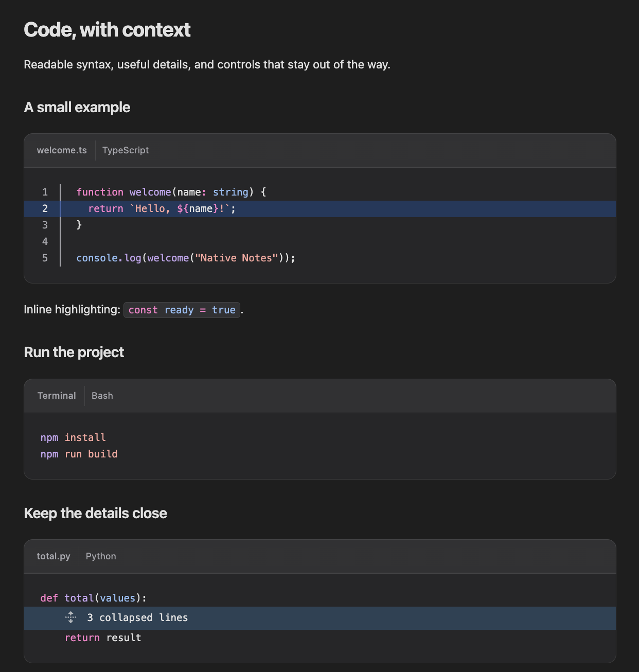Image resolution: width=639 pixels, height=672 pixels.
Task: Click the console.log(welcome(...)) line
Action: [x=186, y=258]
